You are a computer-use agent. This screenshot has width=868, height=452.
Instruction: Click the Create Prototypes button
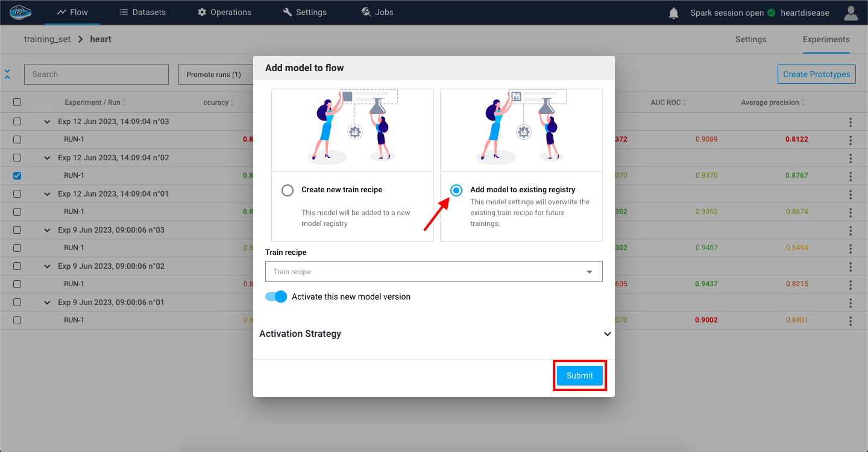pyautogui.click(x=816, y=74)
